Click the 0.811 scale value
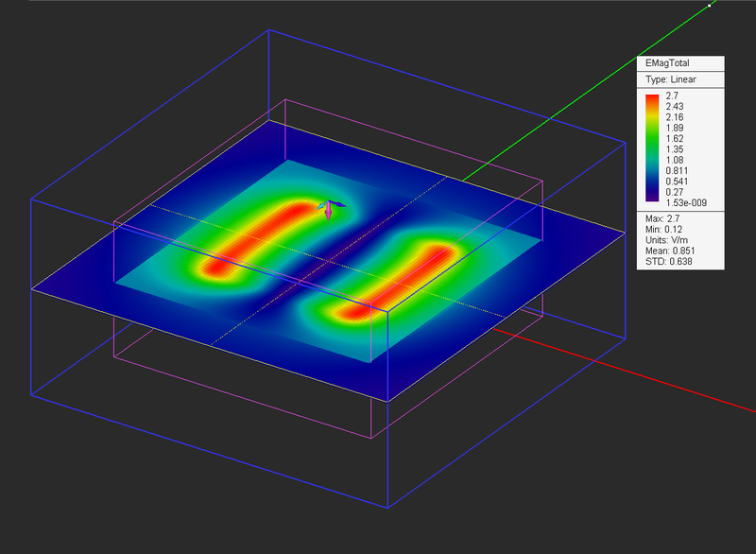Viewport: 756px width, 554px height. (x=677, y=171)
